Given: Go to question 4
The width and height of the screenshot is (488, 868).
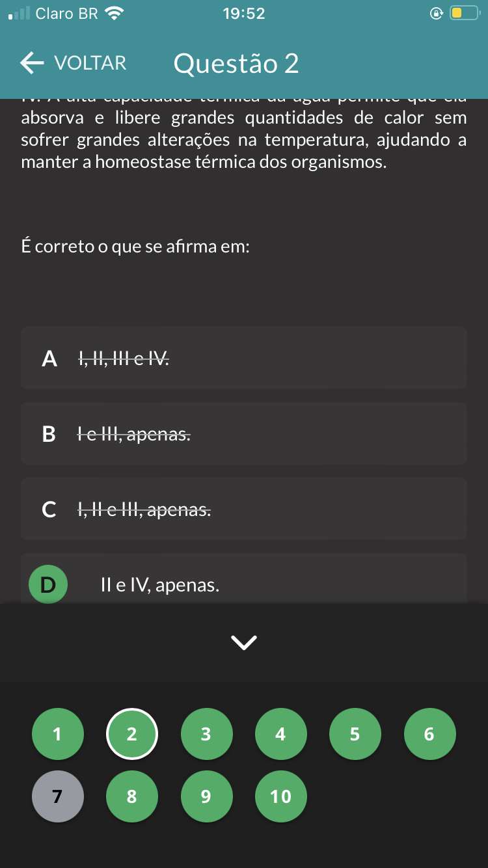Looking at the screenshot, I should click(281, 734).
